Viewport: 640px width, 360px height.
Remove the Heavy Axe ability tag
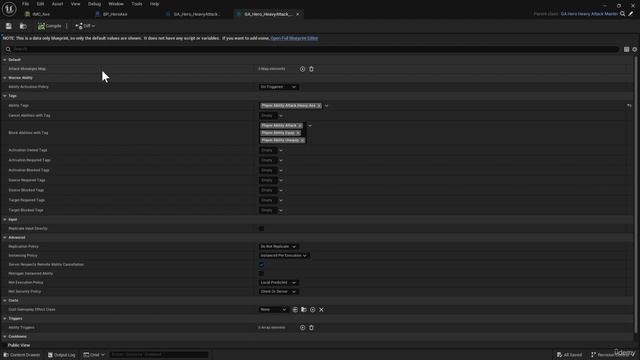tap(319, 106)
